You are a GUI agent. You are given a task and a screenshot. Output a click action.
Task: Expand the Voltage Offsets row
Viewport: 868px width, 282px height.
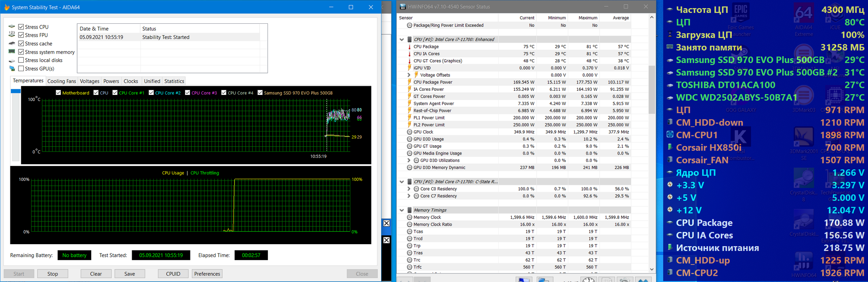point(409,75)
